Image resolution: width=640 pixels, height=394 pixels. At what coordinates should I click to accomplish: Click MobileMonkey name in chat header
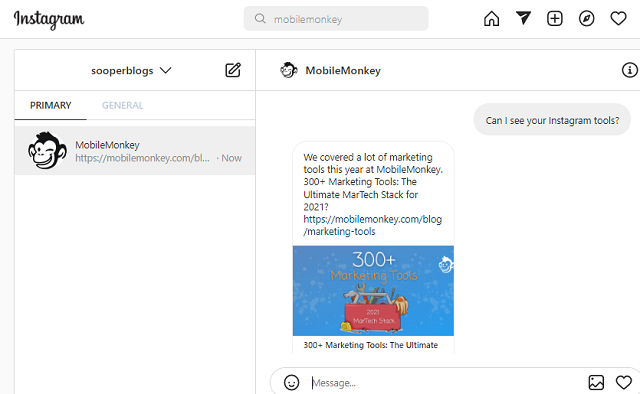point(343,71)
